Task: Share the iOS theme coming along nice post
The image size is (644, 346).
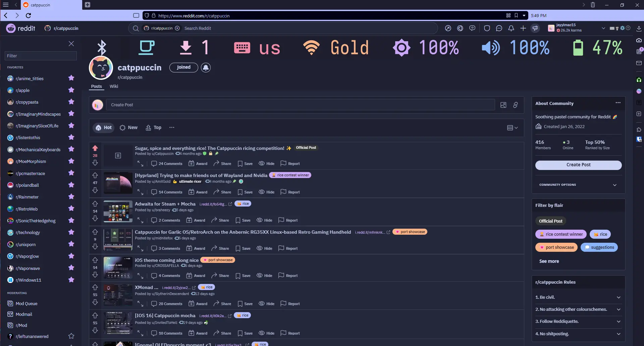Action: 220,276
